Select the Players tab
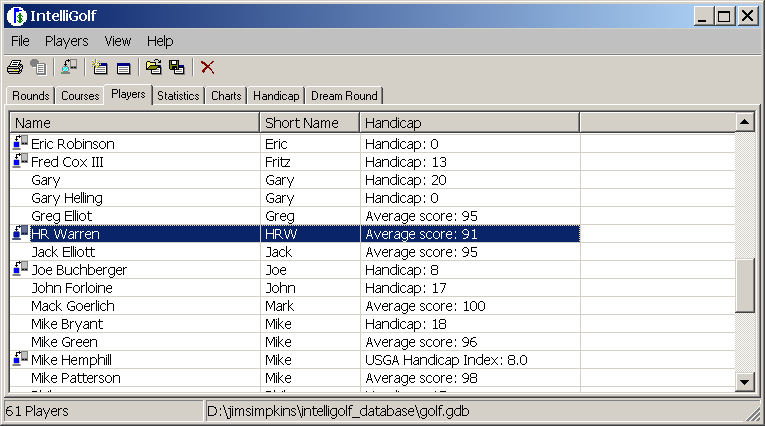The image size is (765, 426). click(x=128, y=94)
